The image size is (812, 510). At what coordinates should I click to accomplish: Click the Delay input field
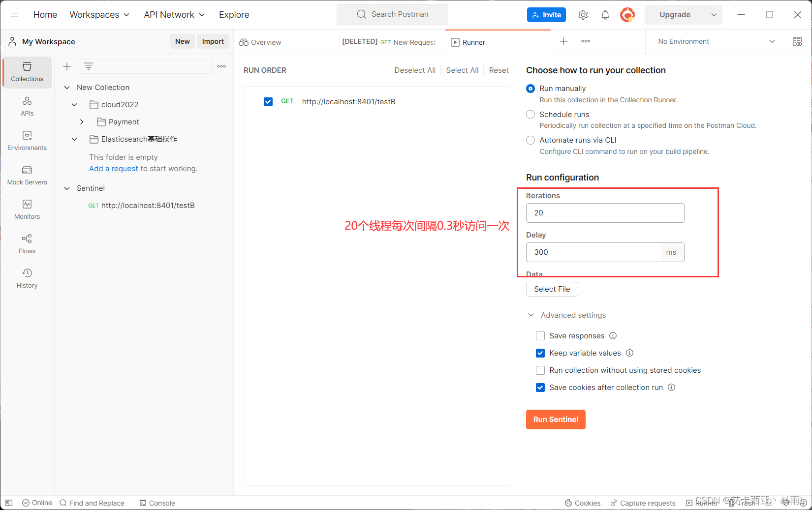coord(594,252)
